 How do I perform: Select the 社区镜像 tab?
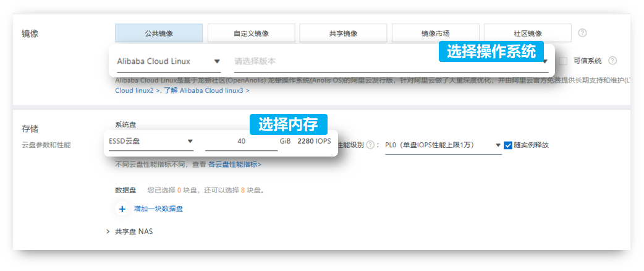tap(527, 33)
